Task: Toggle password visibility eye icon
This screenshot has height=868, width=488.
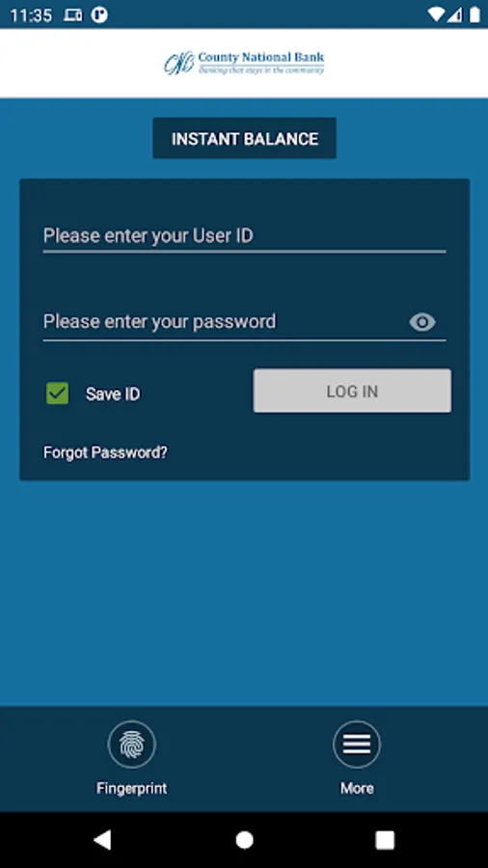Action: 422,322
